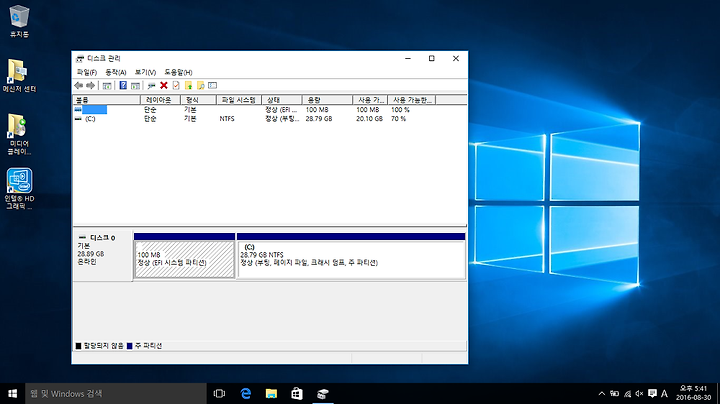Select the 인텔® HD 그래픽 desktop shortcut
The height and width of the screenshot is (404, 720).
[19, 189]
